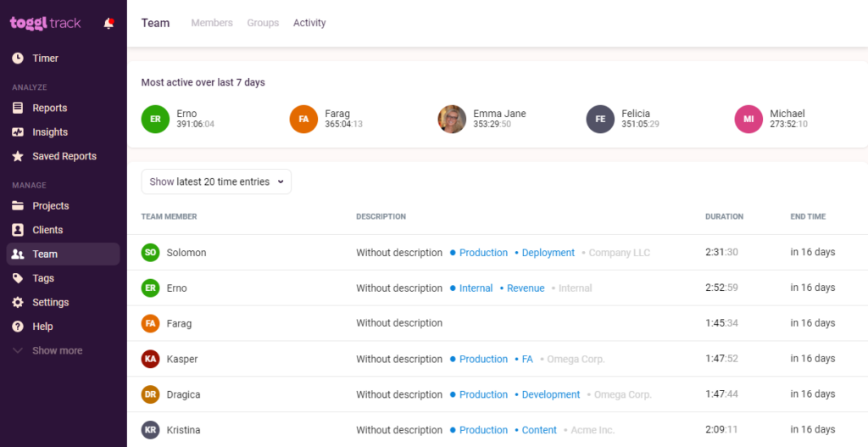Viewport: 868px width, 447px height.
Task: Select the Activity tab
Action: pyautogui.click(x=309, y=23)
